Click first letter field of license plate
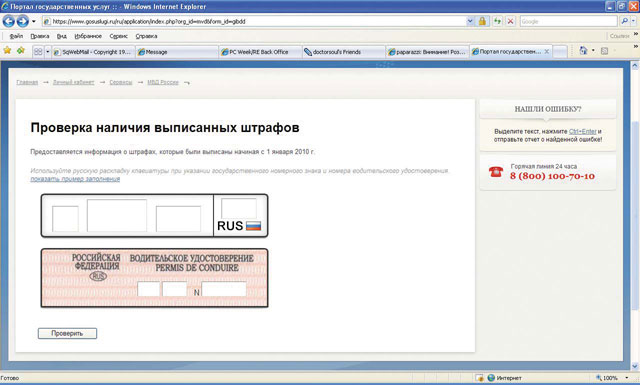Screen dimensions: 640x385 tap(65, 219)
